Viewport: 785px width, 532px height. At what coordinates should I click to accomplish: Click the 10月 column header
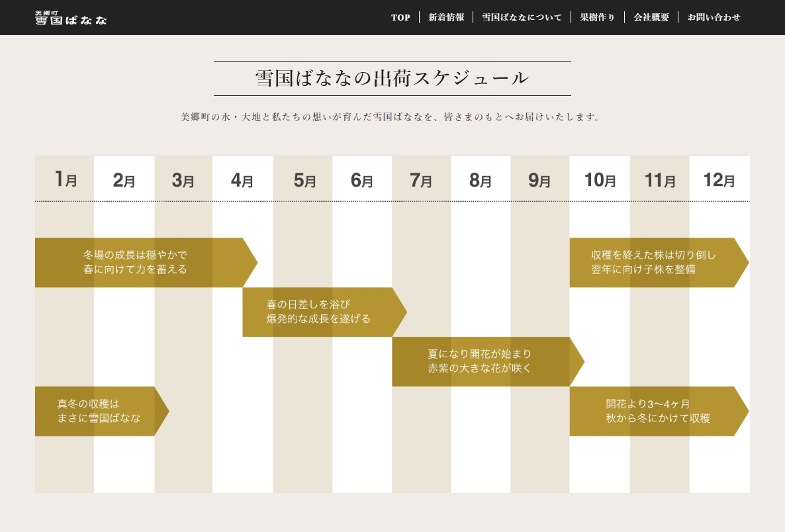coord(600,179)
